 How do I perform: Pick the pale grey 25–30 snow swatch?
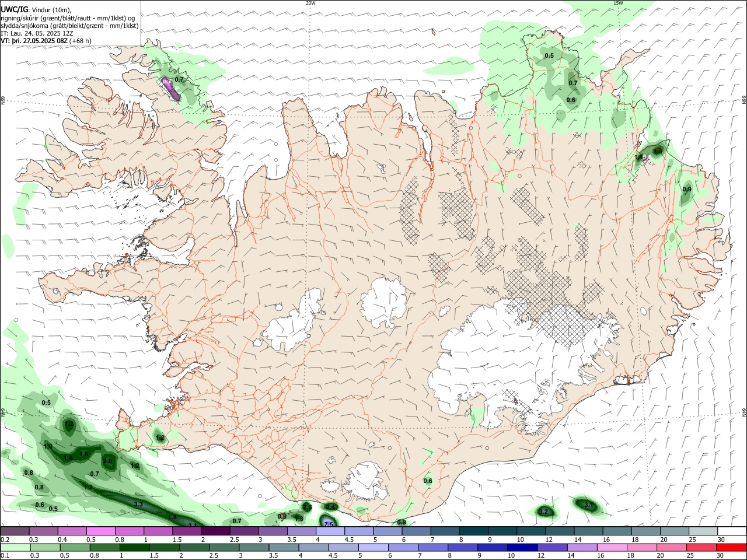[x=702, y=531]
